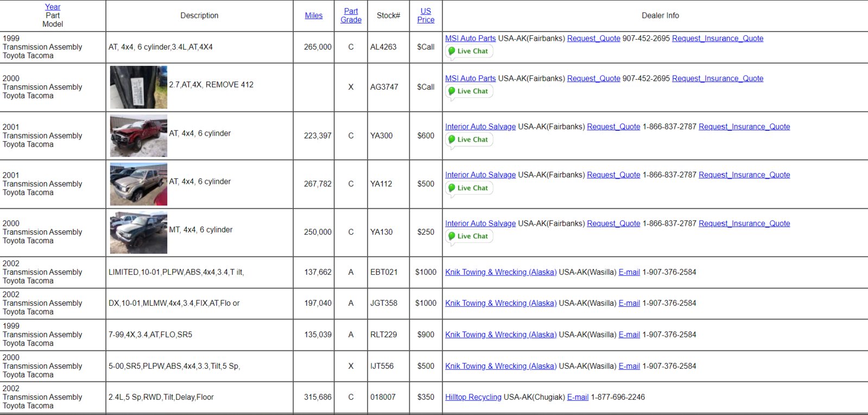Open photo thumbnail for stock AG3747
The height and width of the screenshot is (415, 868).
pos(138,87)
